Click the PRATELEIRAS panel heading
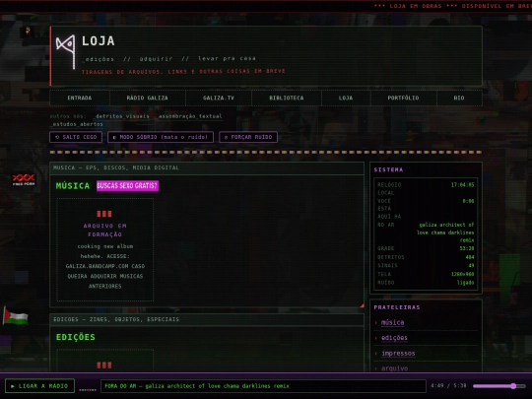 (x=397, y=307)
